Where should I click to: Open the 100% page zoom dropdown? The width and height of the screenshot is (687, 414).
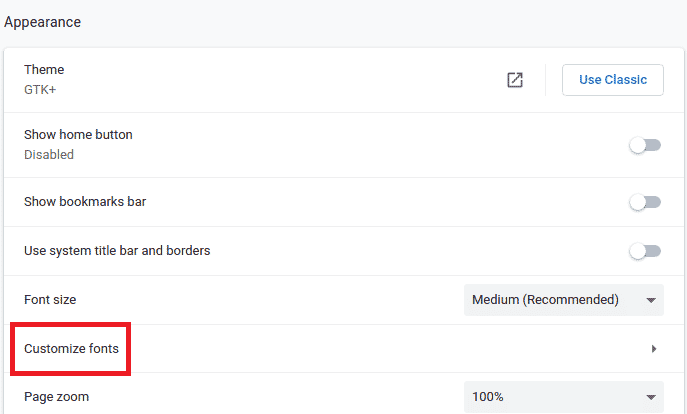click(x=563, y=397)
